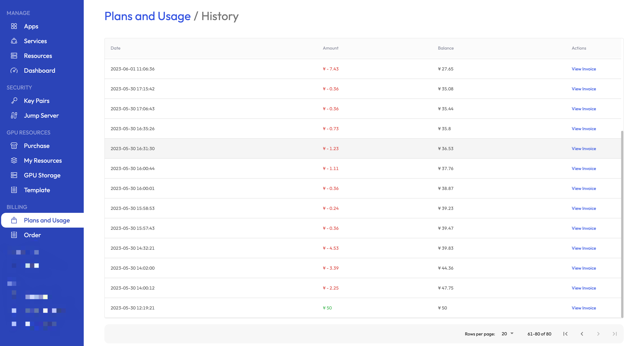Click the Purchase shop icon
644x346 pixels.
(14, 146)
